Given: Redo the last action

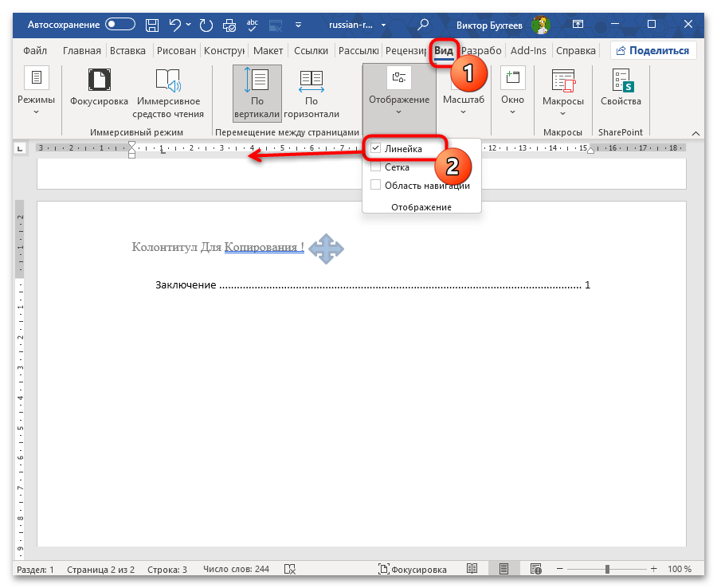Looking at the screenshot, I should coord(206,25).
